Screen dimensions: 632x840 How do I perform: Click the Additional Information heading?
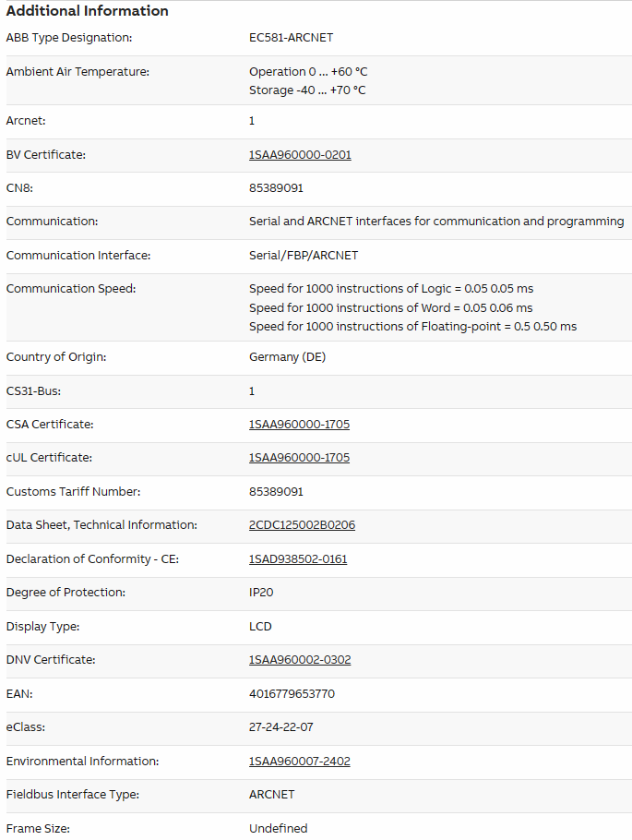[x=88, y=11]
